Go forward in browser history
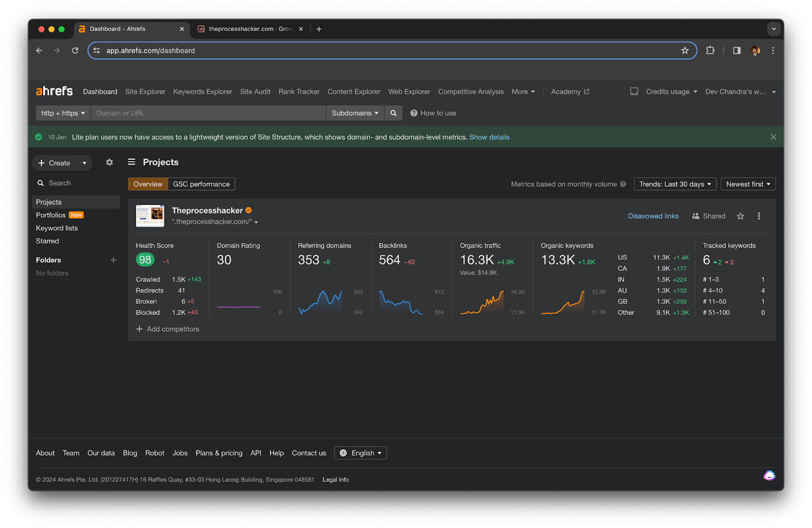 pyautogui.click(x=57, y=50)
